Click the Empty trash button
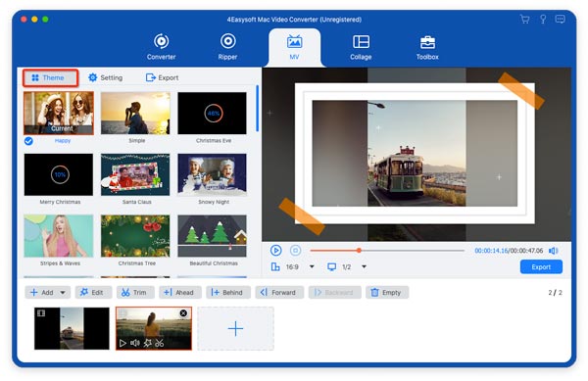The height and width of the screenshot is (381, 588). (387, 292)
